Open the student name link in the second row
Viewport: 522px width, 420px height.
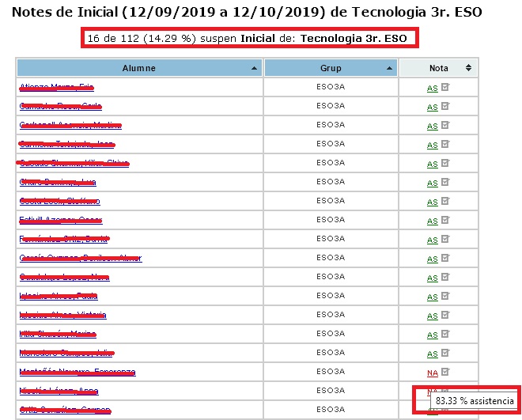61,107
